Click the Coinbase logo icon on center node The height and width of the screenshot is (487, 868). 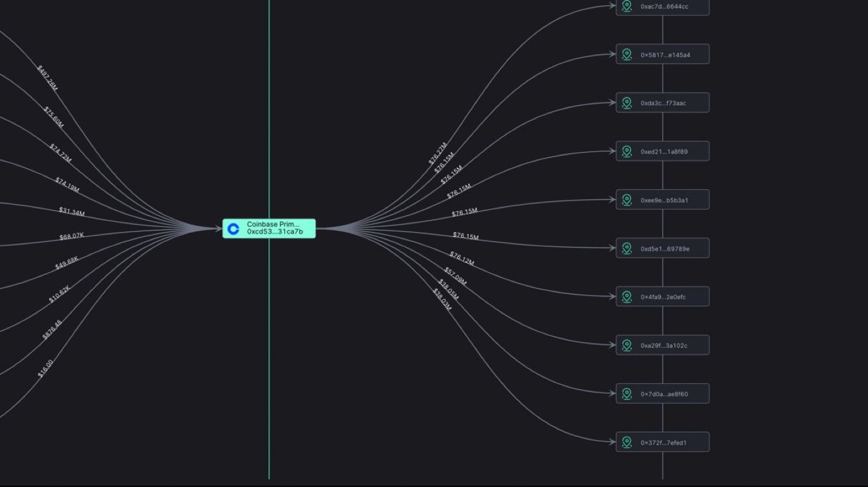click(x=233, y=229)
